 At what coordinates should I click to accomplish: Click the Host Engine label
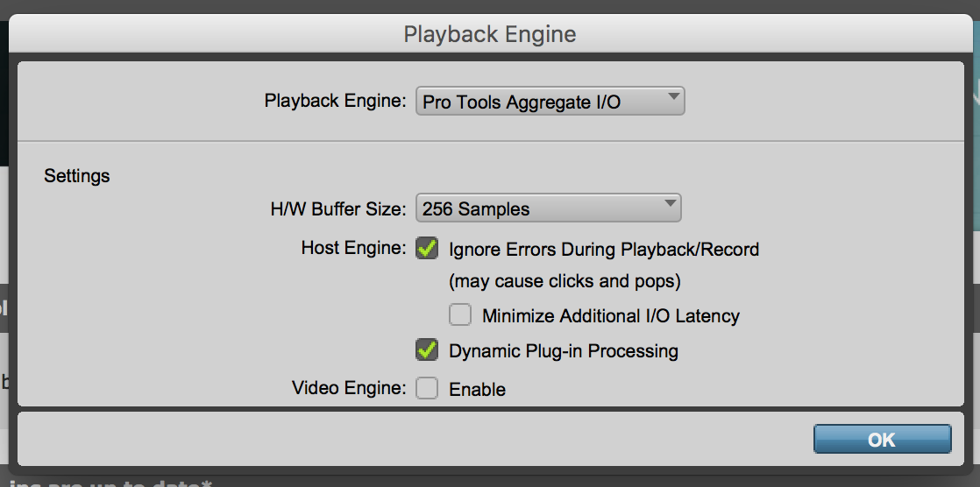[353, 249]
